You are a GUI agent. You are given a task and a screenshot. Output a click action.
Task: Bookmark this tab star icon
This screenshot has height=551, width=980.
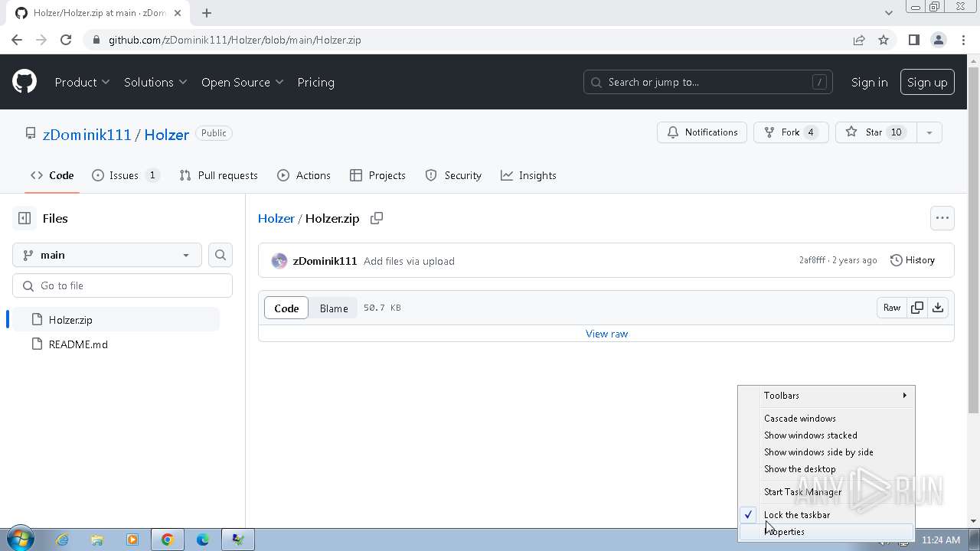click(884, 40)
